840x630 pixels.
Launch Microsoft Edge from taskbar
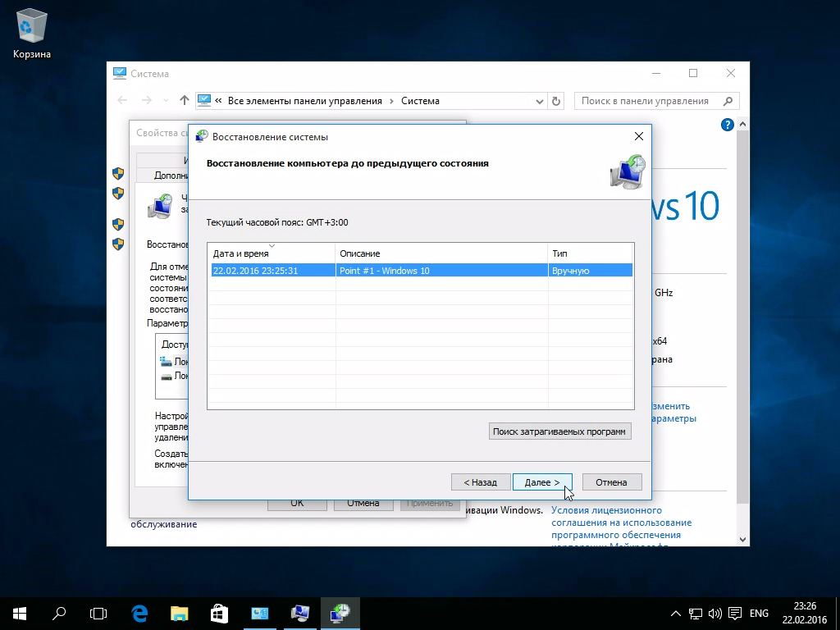[x=139, y=614]
